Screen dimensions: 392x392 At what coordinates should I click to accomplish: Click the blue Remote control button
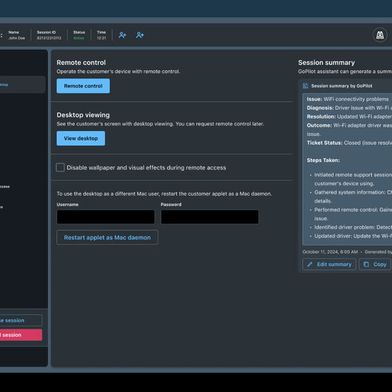[83, 86]
